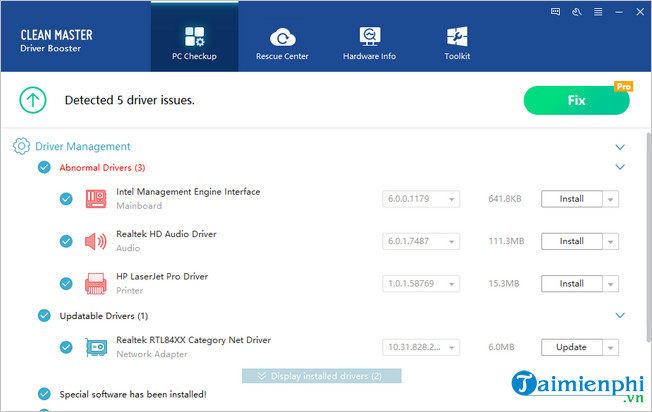The height and width of the screenshot is (412, 652).
Task: Toggle the Realtek HD Audio Driver checkbox
Action: point(66,241)
